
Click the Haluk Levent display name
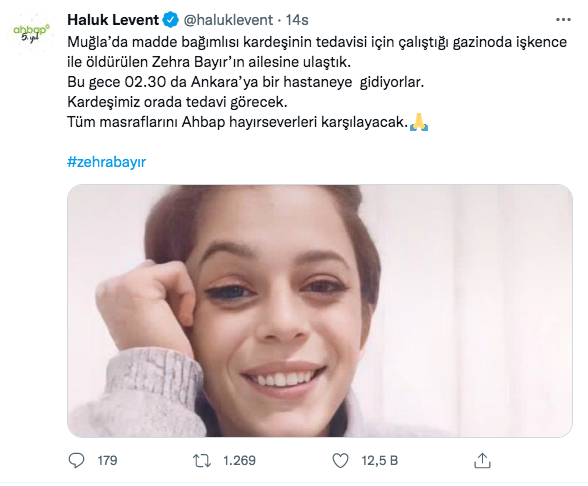click(x=113, y=20)
